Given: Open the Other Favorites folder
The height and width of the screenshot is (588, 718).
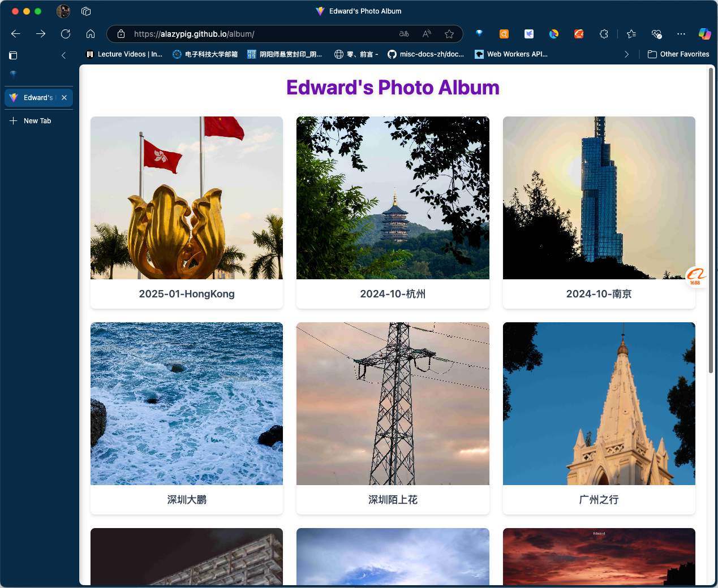Looking at the screenshot, I should click(678, 54).
